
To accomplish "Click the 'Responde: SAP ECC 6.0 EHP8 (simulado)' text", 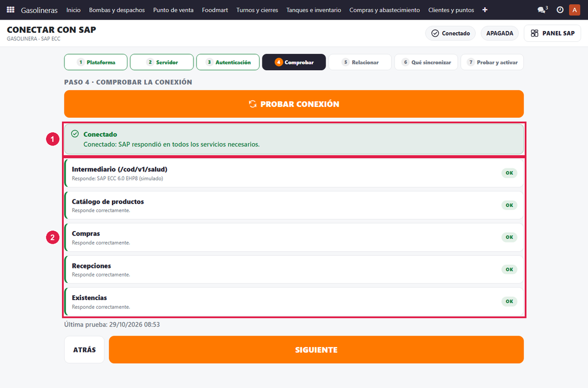I will pyautogui.click(x=117, y=179).
